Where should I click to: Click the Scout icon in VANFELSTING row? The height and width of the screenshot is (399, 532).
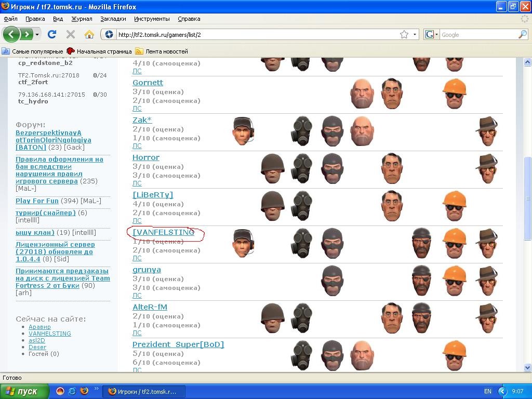[x=243, y=243]
